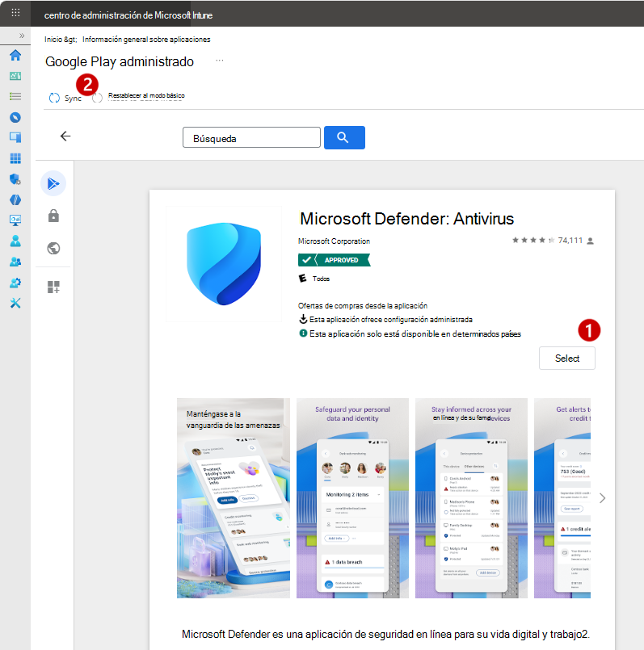Open Play Store apps icon in side rail

coord(53,183)
